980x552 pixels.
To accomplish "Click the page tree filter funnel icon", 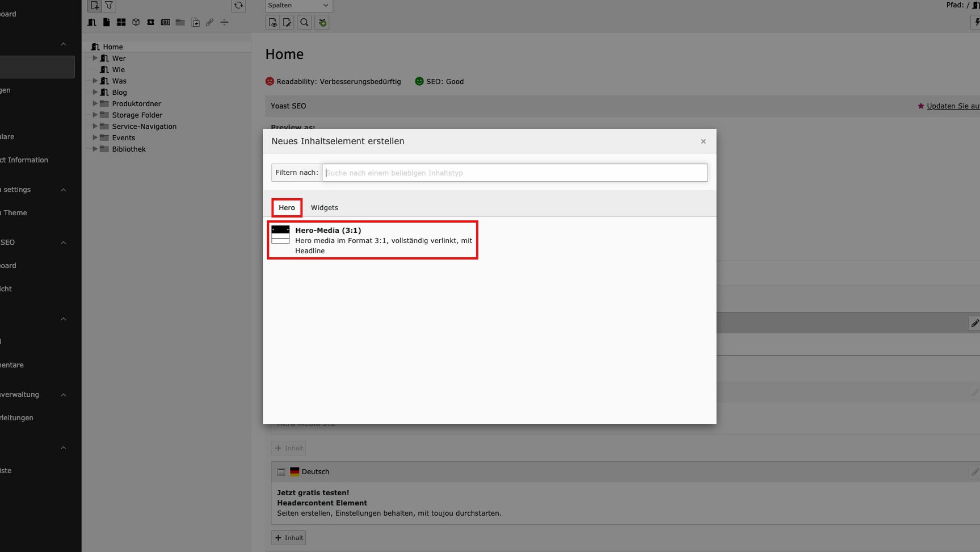I will click(109, 6).
